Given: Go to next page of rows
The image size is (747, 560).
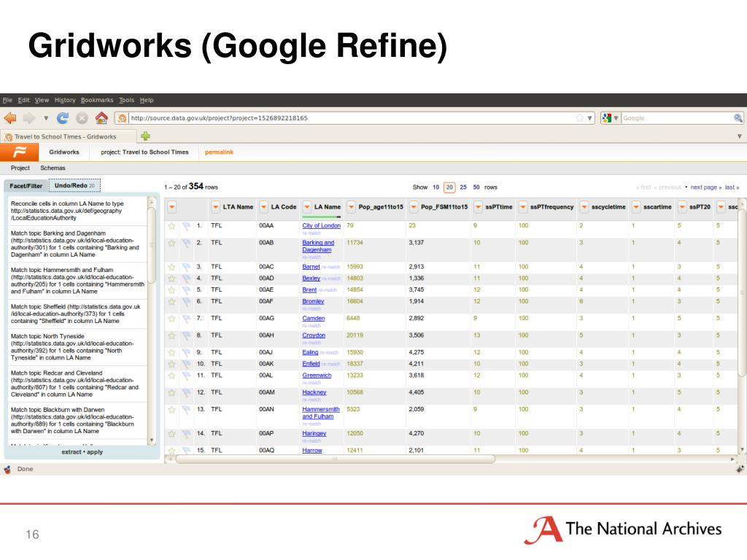Looking at the screenshot, I should click(x=706, y=187).
